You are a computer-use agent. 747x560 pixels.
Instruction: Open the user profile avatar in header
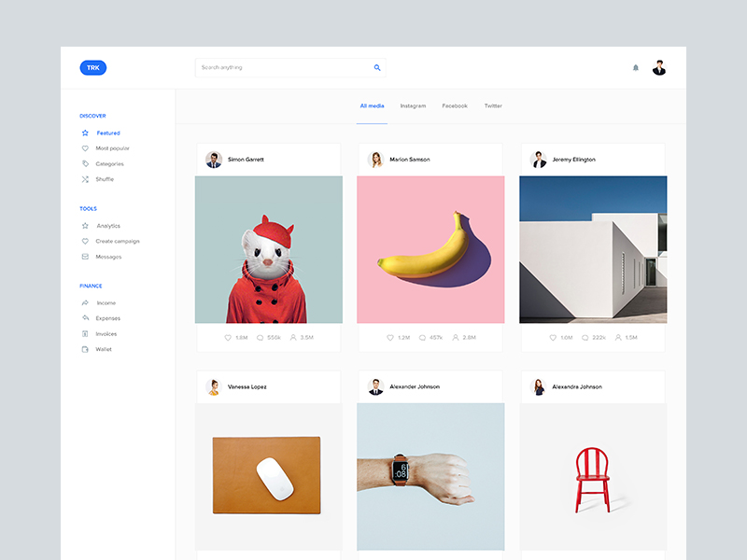point(659,67)
